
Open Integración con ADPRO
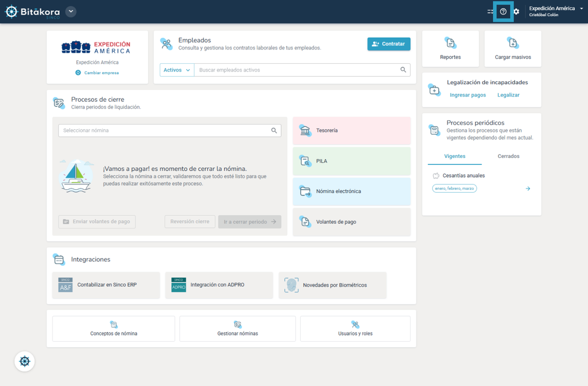coord(219,285)
